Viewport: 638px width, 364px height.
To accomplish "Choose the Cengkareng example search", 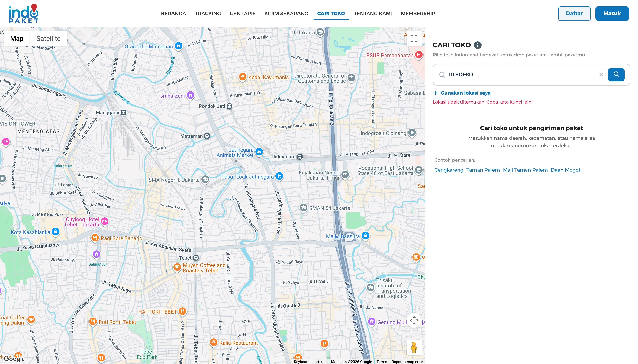I will pos(448,170).
